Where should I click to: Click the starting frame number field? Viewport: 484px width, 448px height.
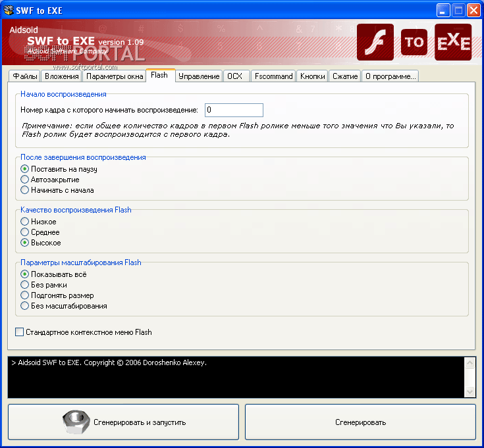[234, 110]
